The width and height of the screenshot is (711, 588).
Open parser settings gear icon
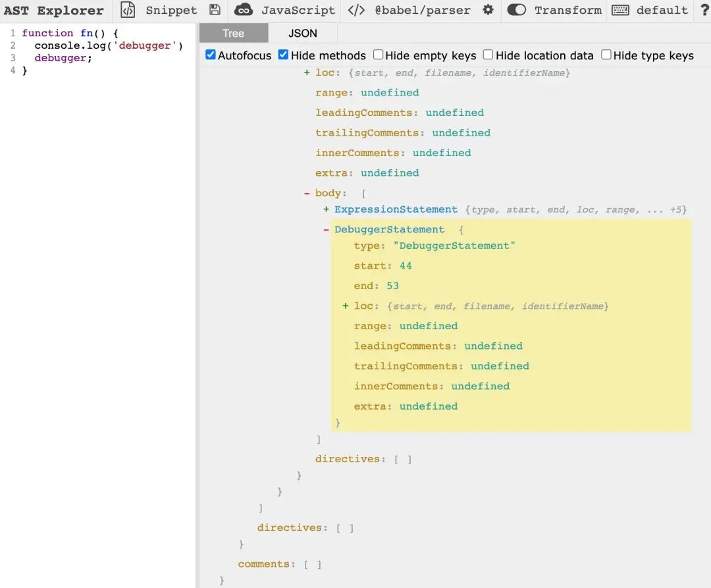[x=488, y=9]
